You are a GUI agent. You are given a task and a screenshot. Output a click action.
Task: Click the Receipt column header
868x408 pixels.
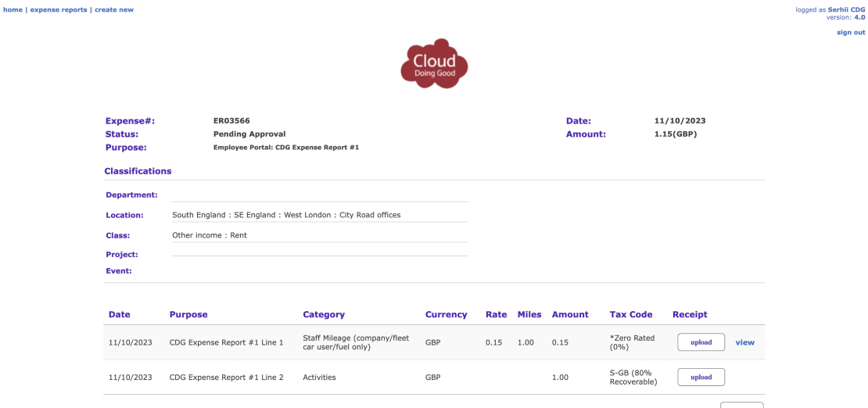pos(690,314)
